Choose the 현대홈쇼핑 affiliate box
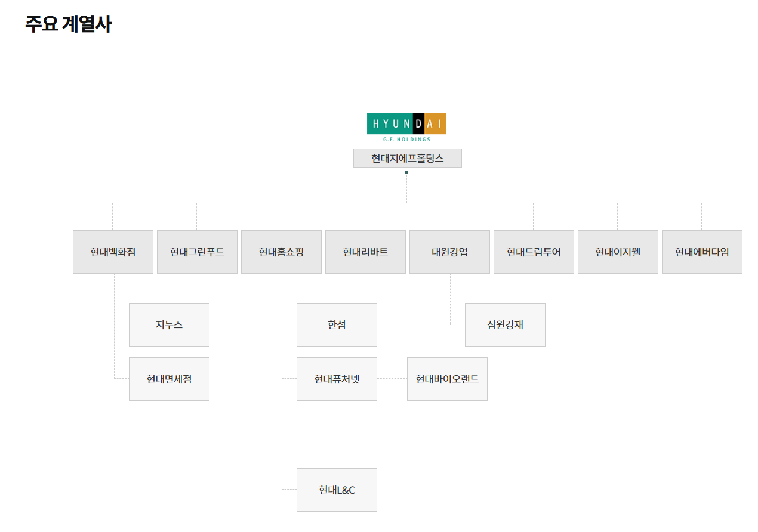The height and width of the screenshot is (532, 758). click(281, 252)
